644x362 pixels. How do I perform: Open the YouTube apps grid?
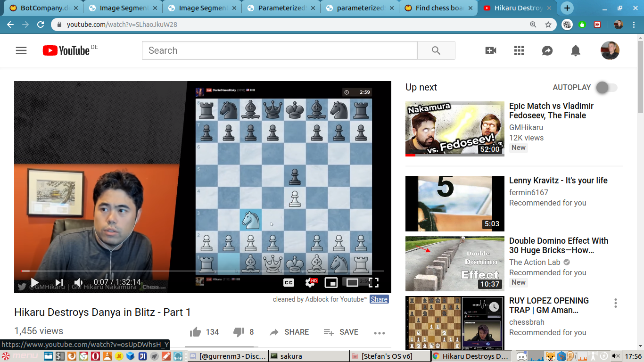click(519, 50)
